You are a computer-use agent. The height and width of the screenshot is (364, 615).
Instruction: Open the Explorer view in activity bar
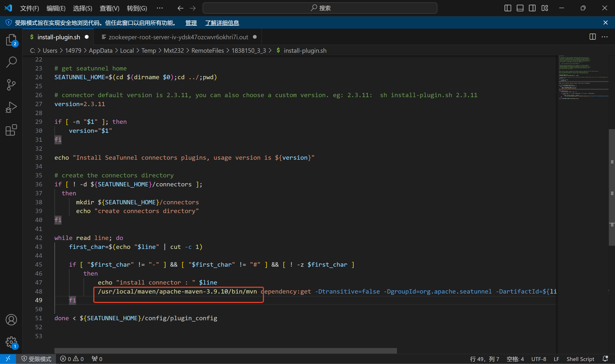point(11,40)
